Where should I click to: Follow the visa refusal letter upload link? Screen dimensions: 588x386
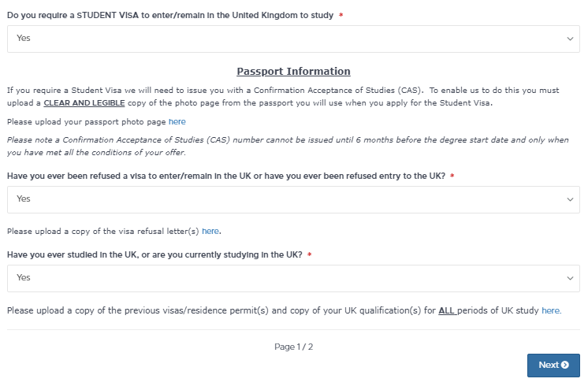pyautogui.click(x=210, y=232)
